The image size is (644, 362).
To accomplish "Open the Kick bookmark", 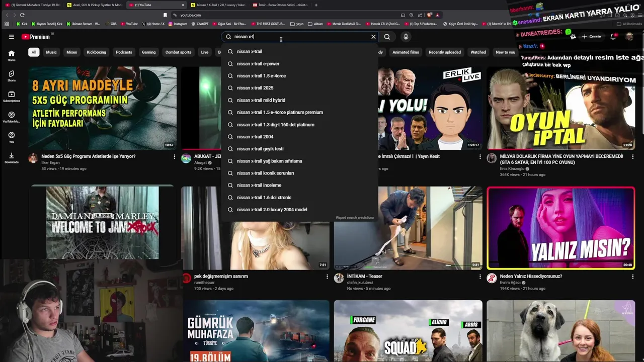I will [22, 24].
